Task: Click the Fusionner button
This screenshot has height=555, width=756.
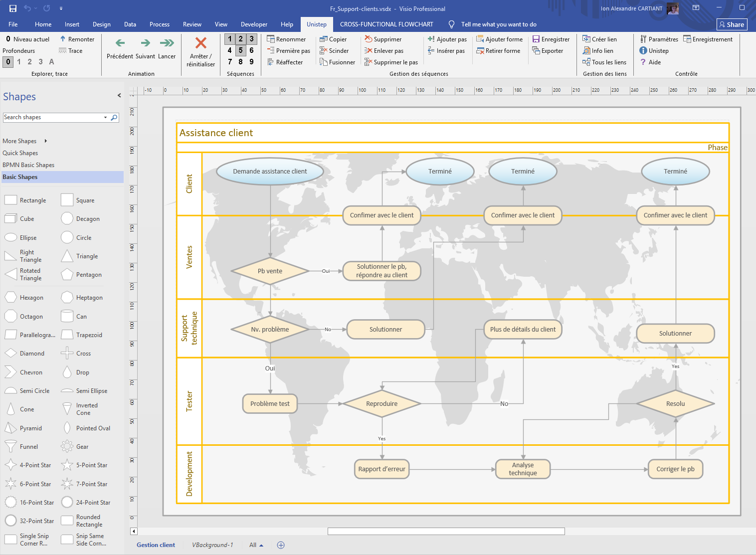Action: [337, 62]
